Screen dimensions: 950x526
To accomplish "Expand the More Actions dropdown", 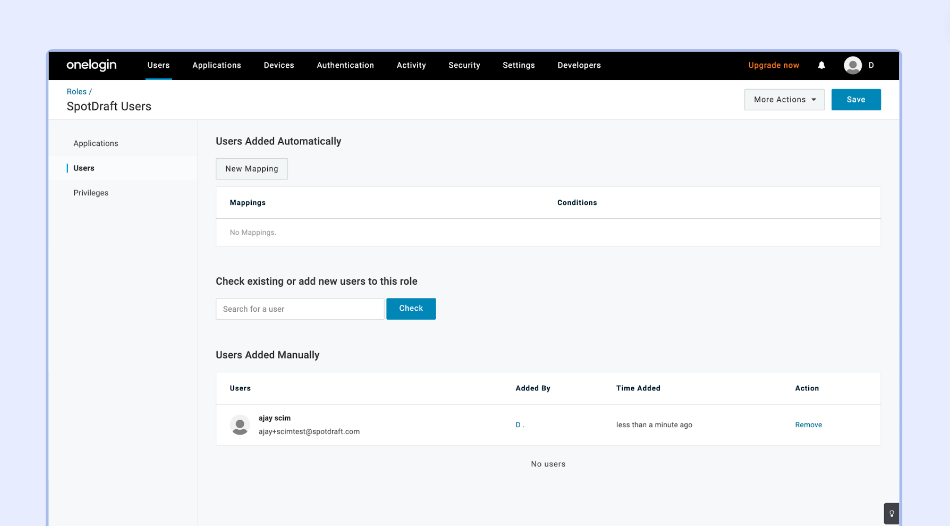I will [784, 100].
